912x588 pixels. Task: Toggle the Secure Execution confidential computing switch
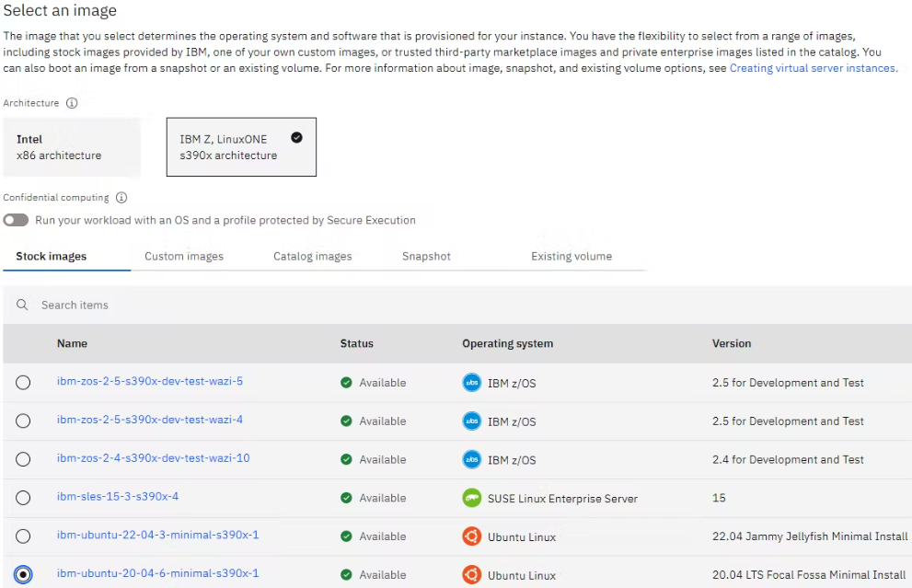[16, 220]
